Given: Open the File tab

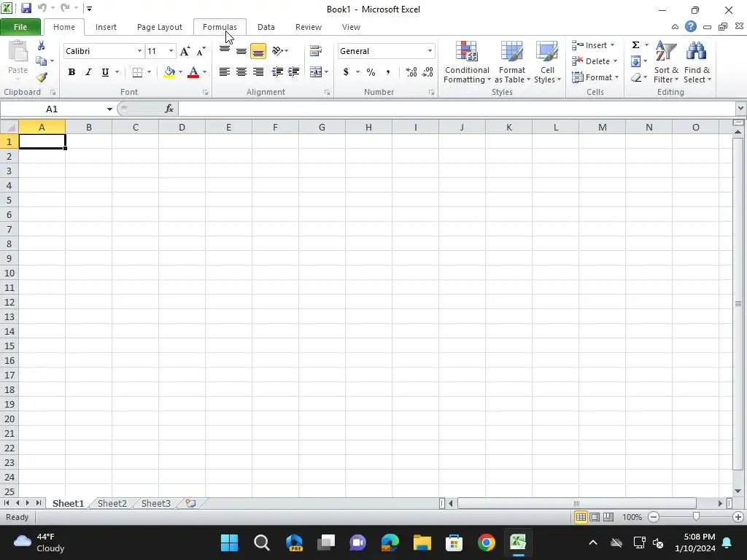Looking at the screenshot, I should click(x=20, y=27).
